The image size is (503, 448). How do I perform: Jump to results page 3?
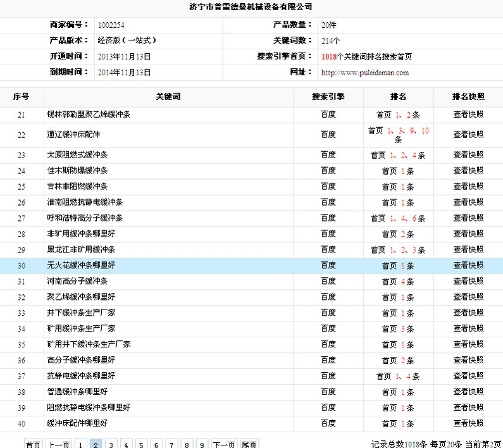point(111,444)
